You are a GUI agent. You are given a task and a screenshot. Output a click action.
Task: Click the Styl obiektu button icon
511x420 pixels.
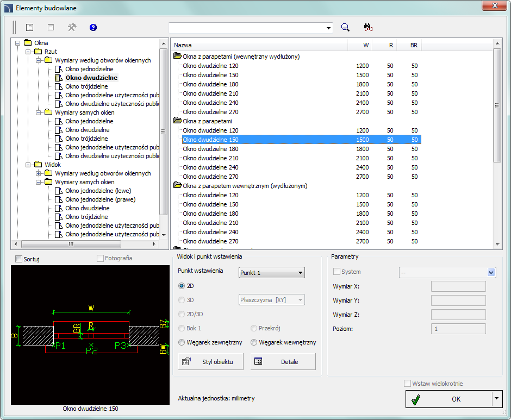(x=186, y=361)
